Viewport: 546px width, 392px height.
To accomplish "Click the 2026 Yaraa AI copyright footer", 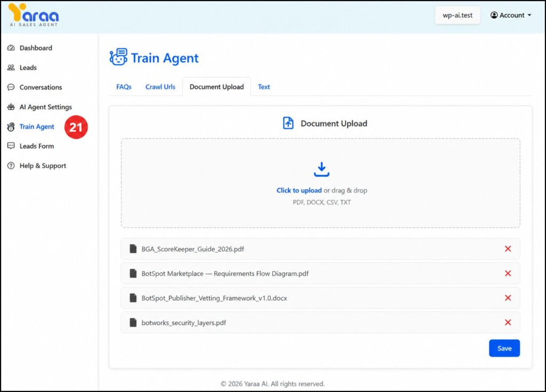I will click(272, 383).
